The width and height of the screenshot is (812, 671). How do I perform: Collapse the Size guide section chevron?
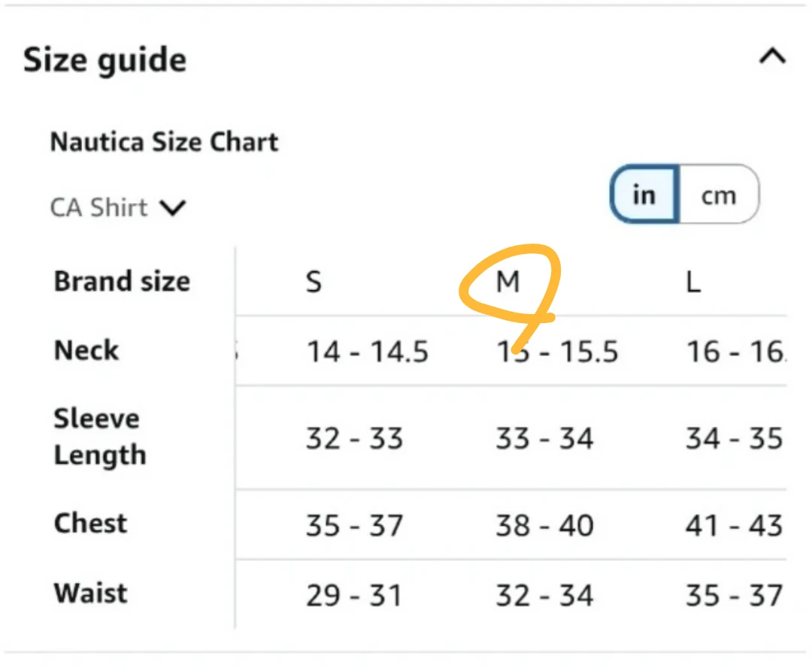(772, 57)
